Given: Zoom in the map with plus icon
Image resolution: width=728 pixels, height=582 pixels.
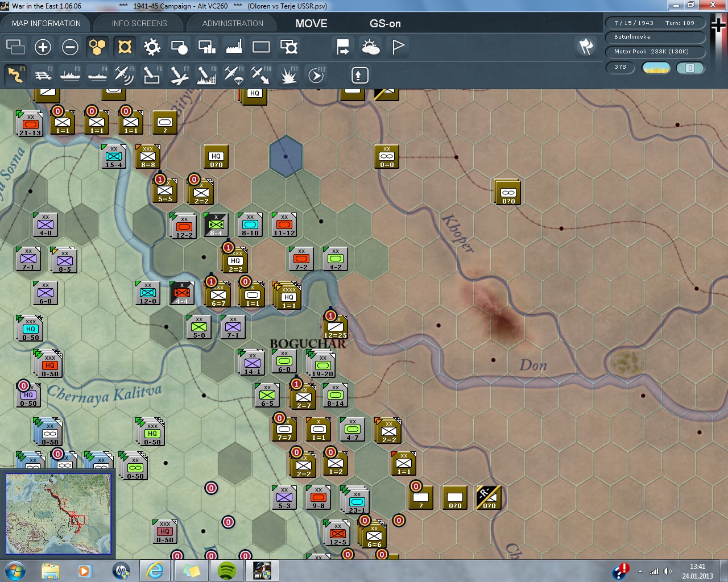Looking at the screenshot, I should [x=43, y=47].
